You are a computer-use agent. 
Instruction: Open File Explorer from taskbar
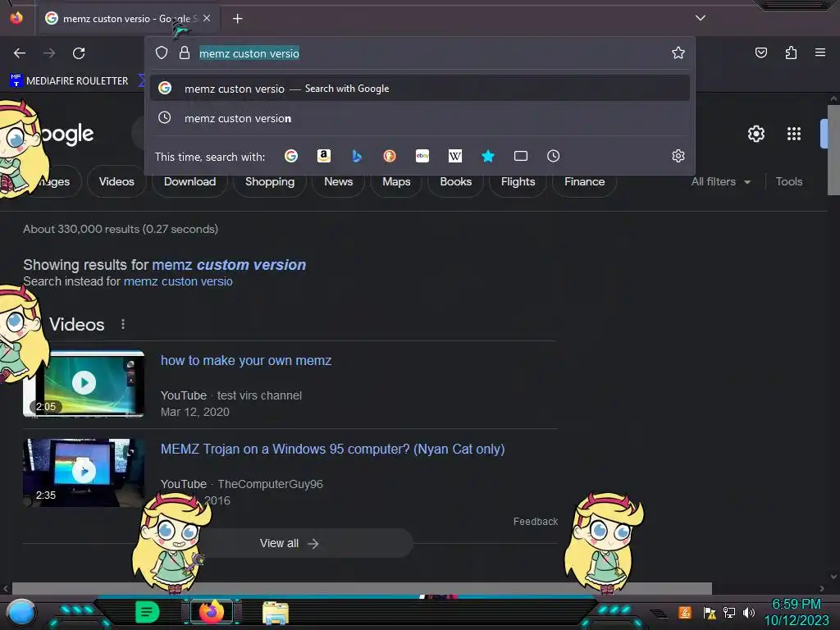(x=276, y=612)
